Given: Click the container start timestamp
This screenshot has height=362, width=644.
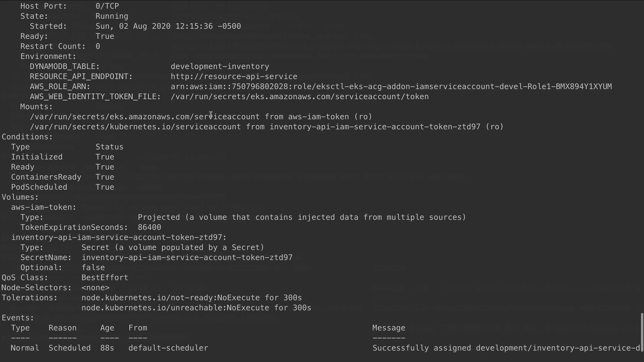Looking at the screenshot, I should coord(168,26).
